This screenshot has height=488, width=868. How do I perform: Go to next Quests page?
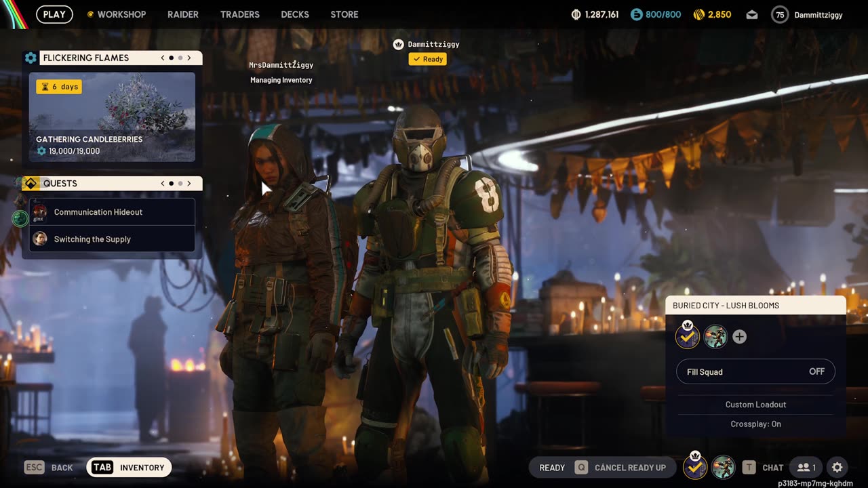189,183
